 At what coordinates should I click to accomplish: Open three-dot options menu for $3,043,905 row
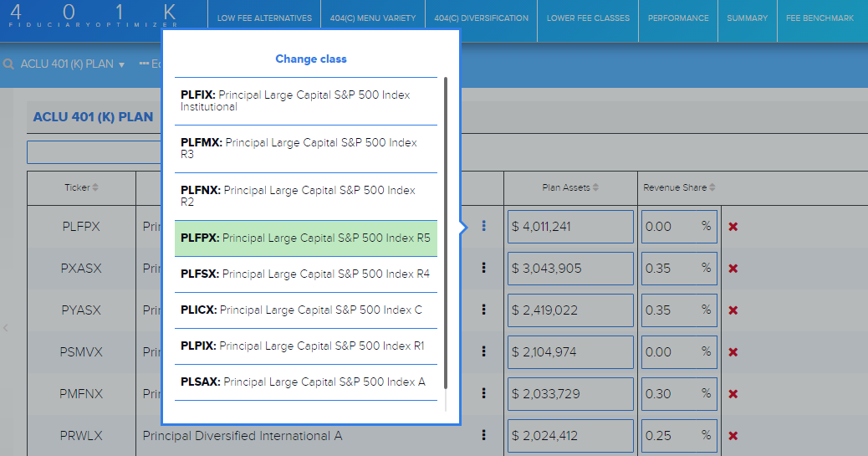click(x=483, y=269)
